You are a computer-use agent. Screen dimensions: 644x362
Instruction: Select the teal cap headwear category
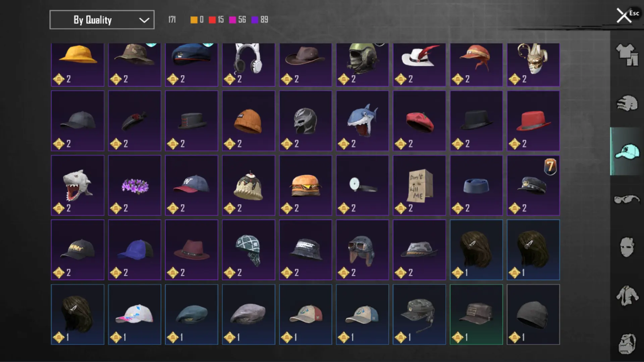tap(627, 151)
